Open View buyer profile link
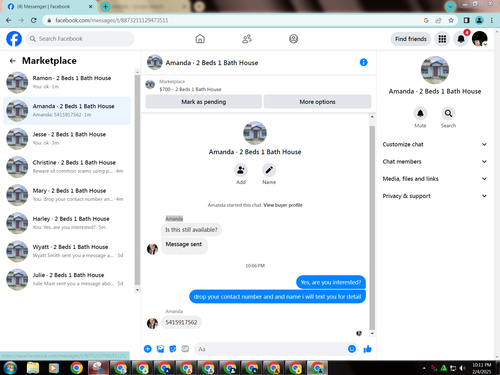Image resolution: width=500 pixels, height=375 pixels. click(283, 205)
